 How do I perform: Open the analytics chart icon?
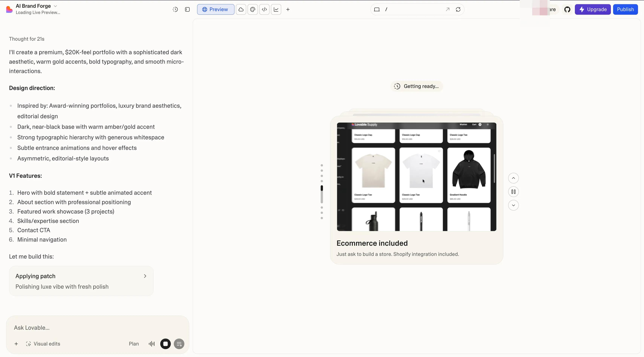click(276, 9)
